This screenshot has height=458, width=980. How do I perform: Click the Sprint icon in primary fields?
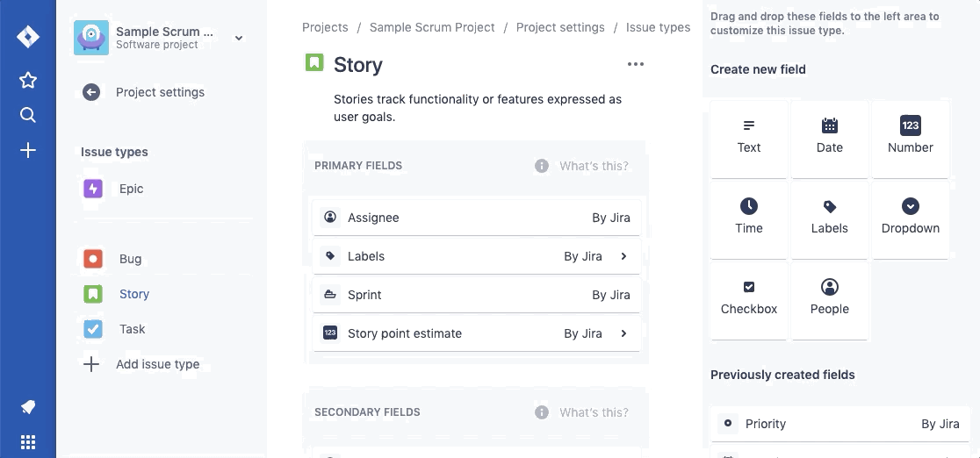point(330,294)
